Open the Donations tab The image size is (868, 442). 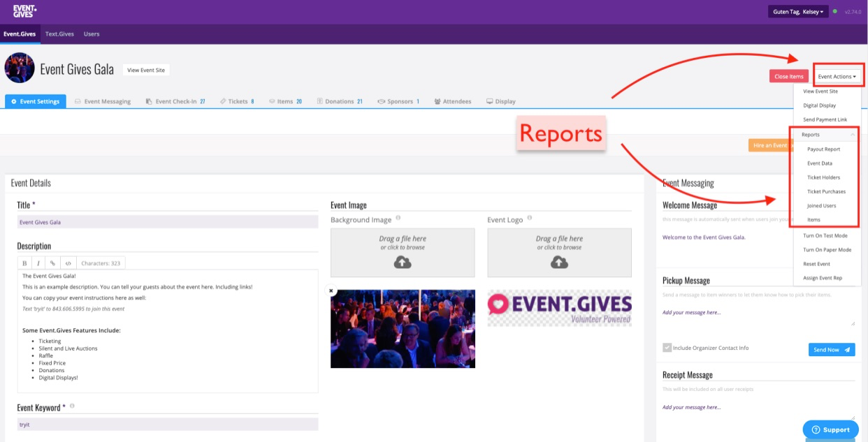tap(340, 101)
